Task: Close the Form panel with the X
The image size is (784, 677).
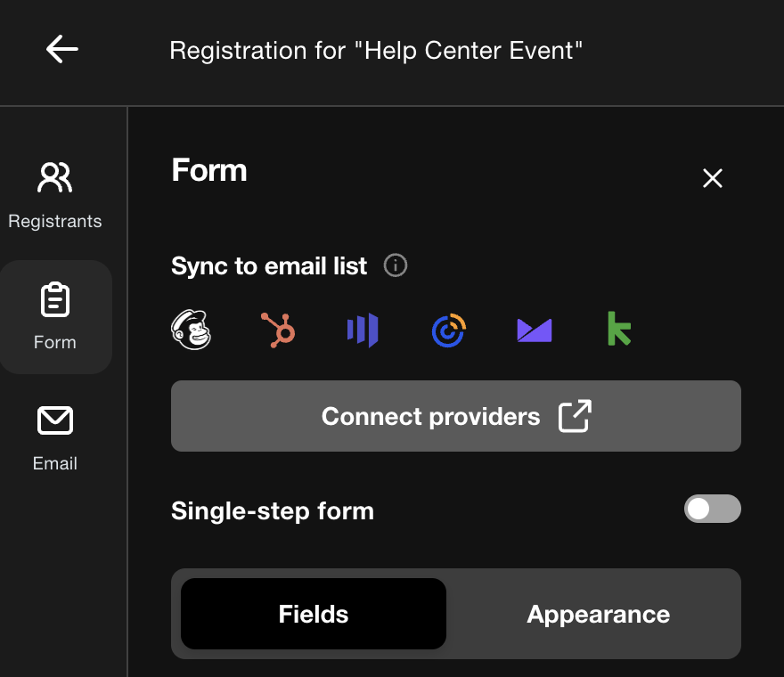Action: pos(712,178)
